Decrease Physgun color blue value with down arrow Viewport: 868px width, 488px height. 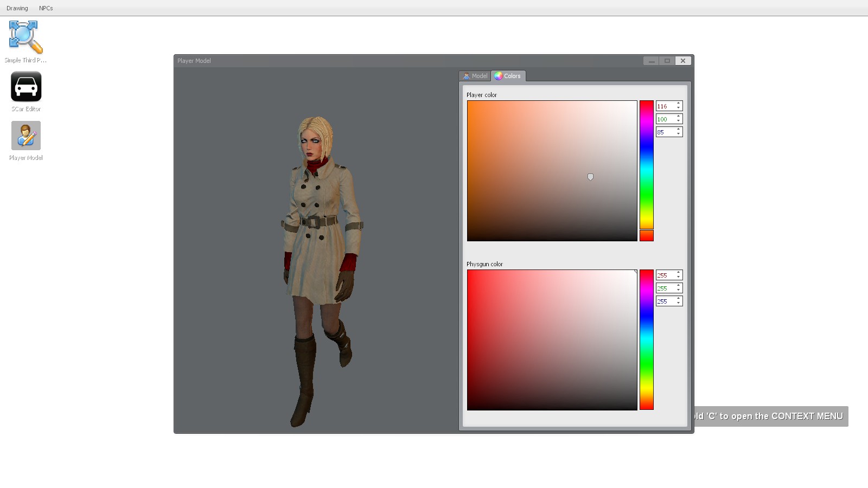[x=678, y=304]
